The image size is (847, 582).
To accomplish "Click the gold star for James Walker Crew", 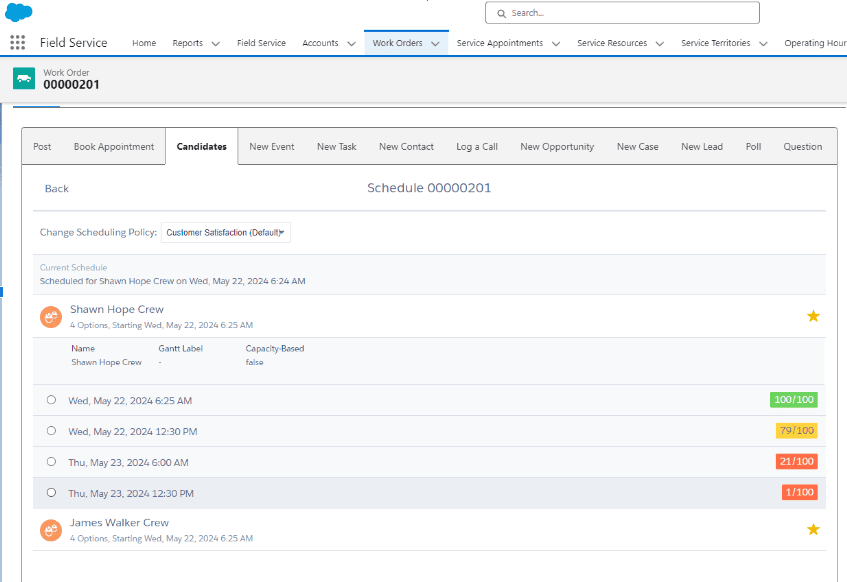I will (x=813, y=529).
